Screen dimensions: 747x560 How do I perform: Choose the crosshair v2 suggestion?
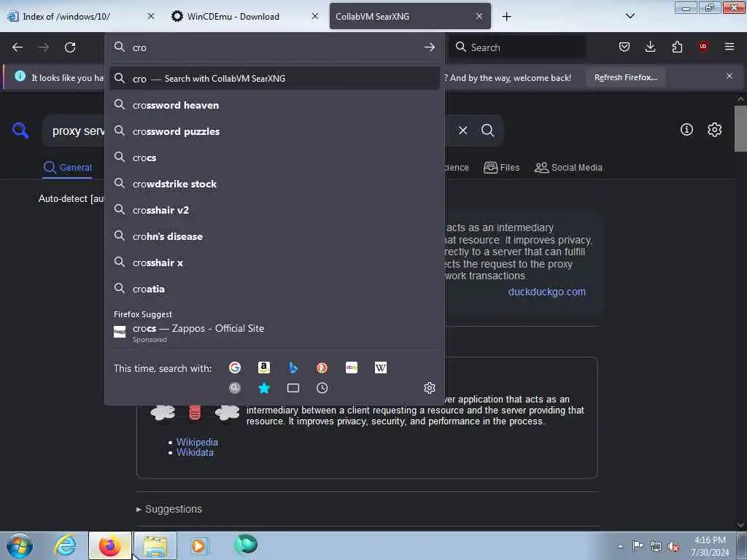pos(274,209)
